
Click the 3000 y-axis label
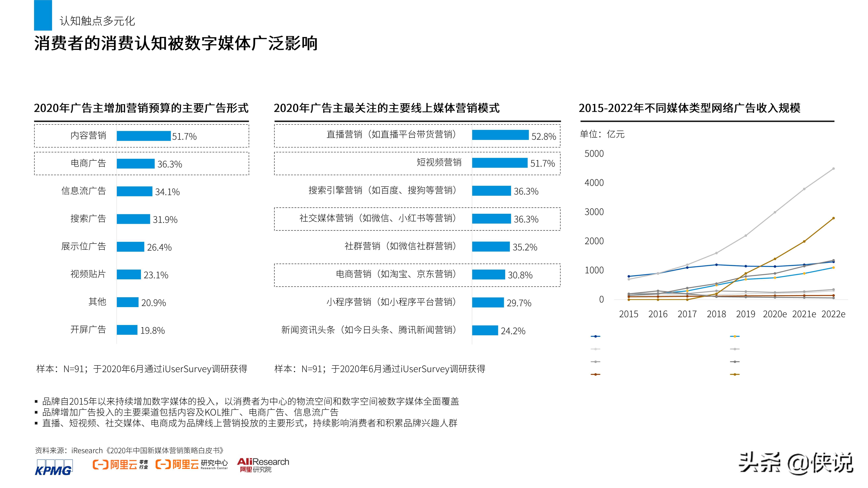coord(594,212)
